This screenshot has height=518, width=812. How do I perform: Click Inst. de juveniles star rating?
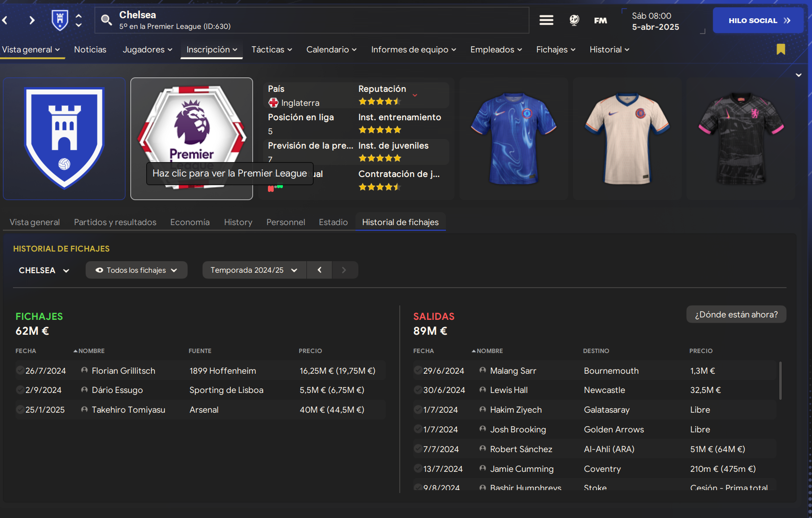click(380, 158)
